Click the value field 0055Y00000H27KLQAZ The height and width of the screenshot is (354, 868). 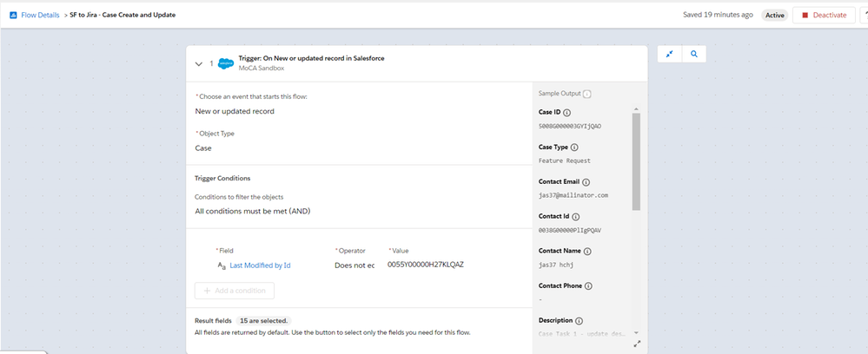coord(426,265)
